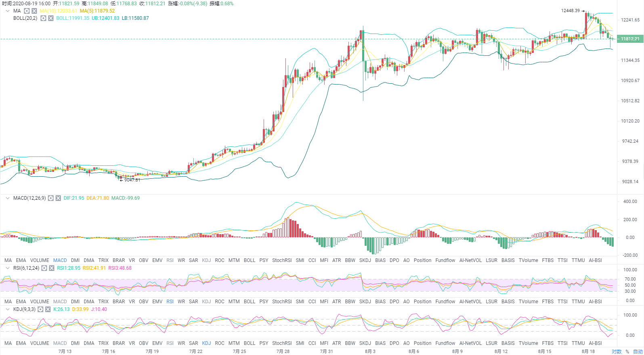Select ROC in the row with RSI highlighted
Image resolution: width=644 pixels, height=355 pixels.
[220, 302]
